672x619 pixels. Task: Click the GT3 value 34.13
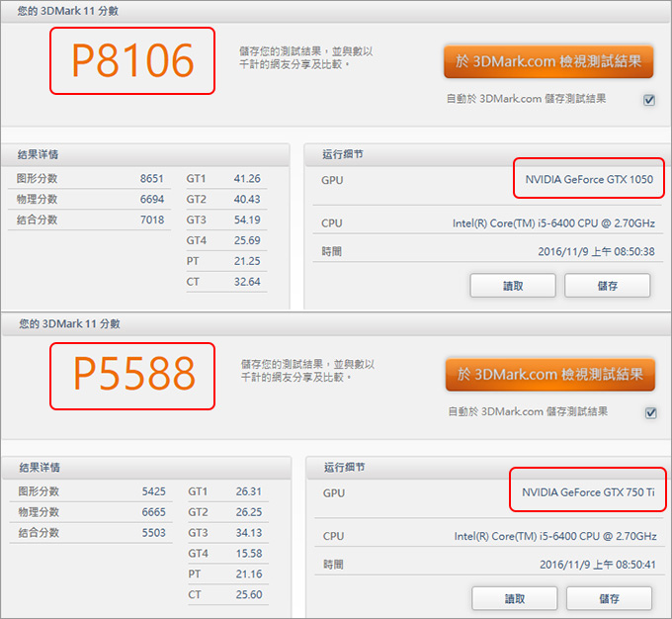point(249,532)
